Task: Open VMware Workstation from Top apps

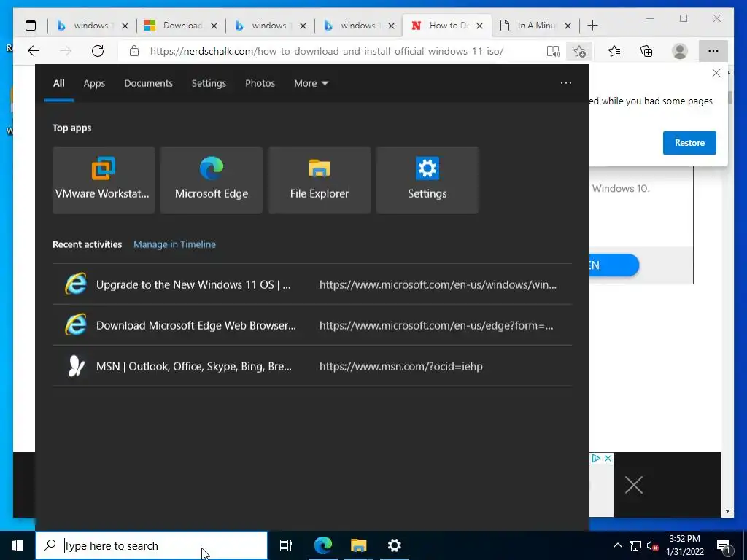Action: pyautogui.click(x=104, y=180)
